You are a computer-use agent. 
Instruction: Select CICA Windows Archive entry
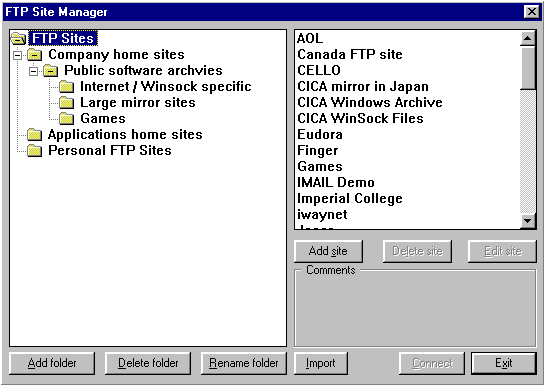click(x=407, y=102)
